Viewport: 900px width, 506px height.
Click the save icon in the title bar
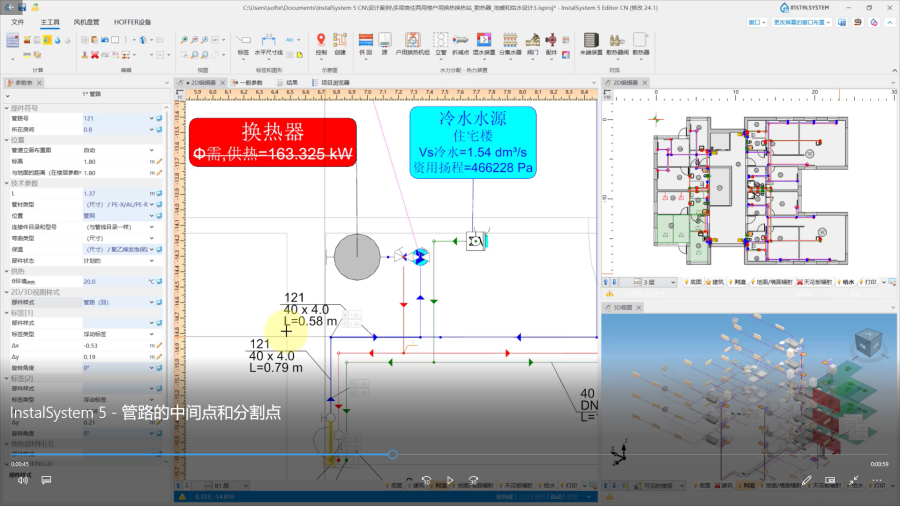tap(22, 7)
